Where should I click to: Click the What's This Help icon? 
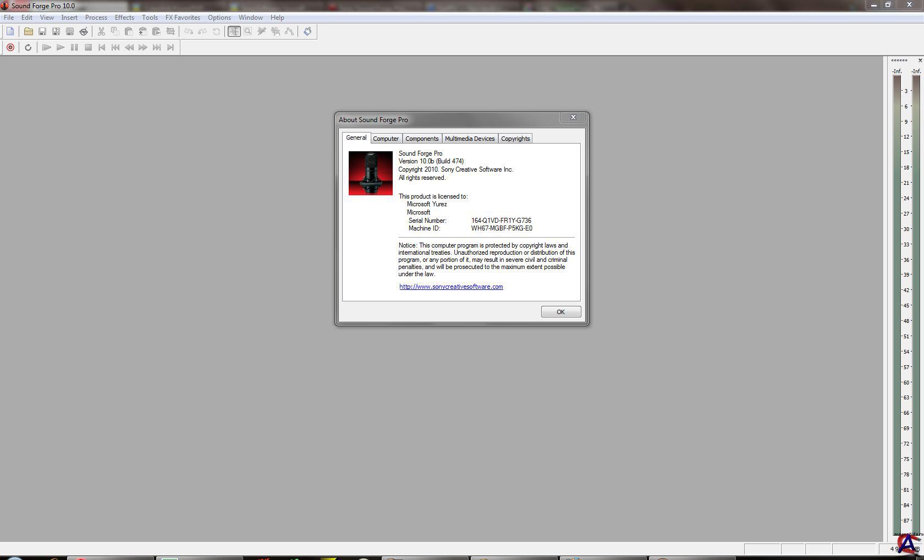pos(307,31)
